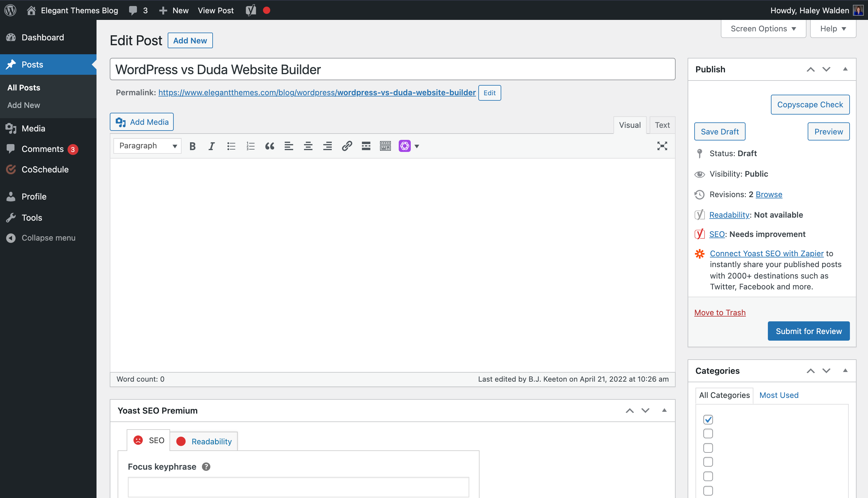Move Publish panel down

(826, 69)
